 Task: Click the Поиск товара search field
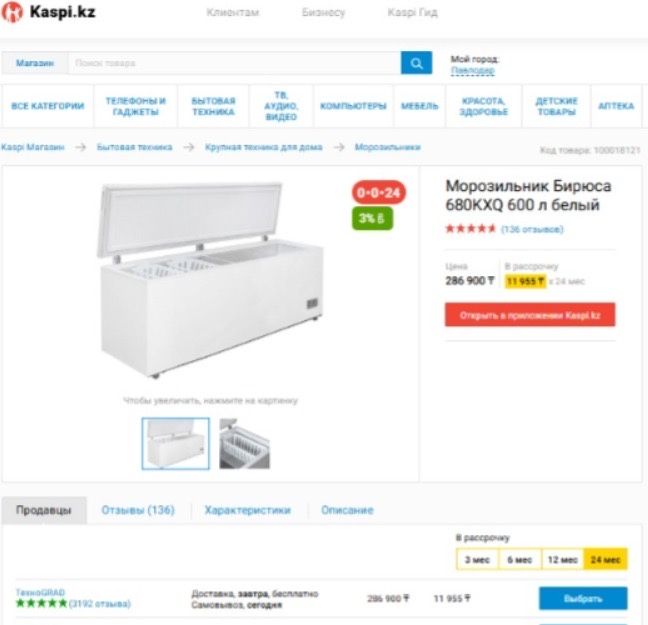(x=234, y=63)
